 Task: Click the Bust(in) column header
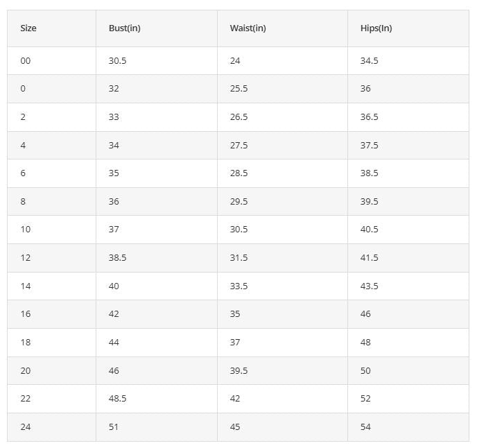[124, 28]
